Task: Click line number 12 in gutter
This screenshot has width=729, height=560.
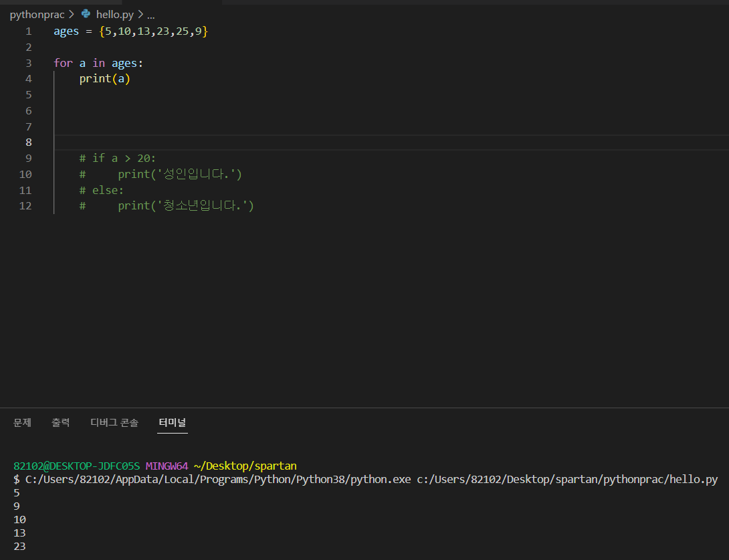Action: tap(25, 205)
